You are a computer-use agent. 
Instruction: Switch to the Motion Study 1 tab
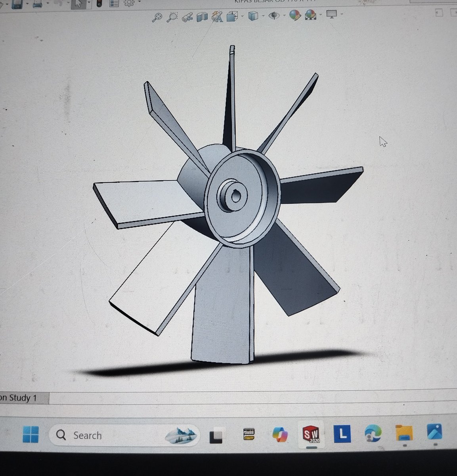pyautogui.click(x=18, y=397)
